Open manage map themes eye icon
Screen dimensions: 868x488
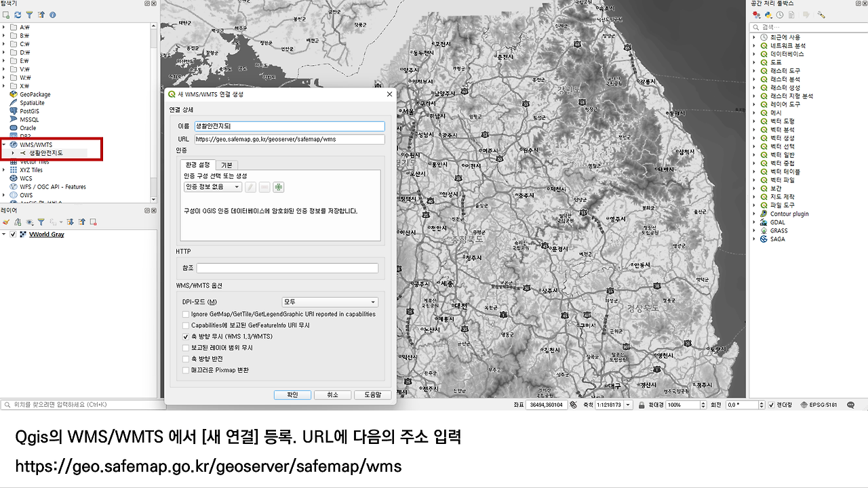pyautogui.click(x=28, y=222)
